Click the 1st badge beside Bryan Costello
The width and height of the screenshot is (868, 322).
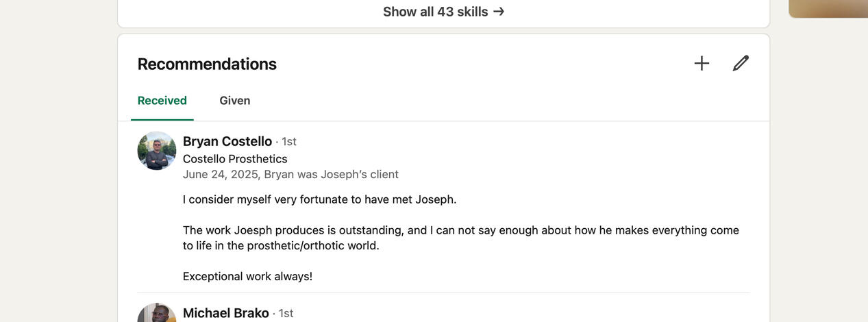pos(289,142)
